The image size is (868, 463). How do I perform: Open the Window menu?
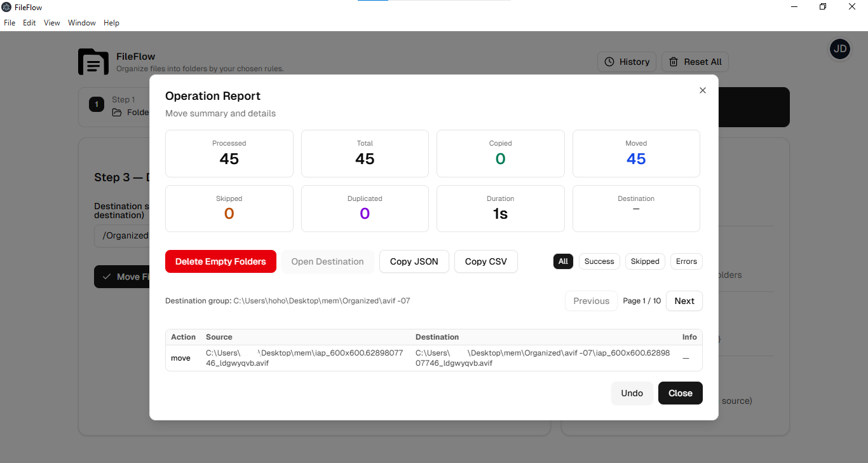click(82, 23)
